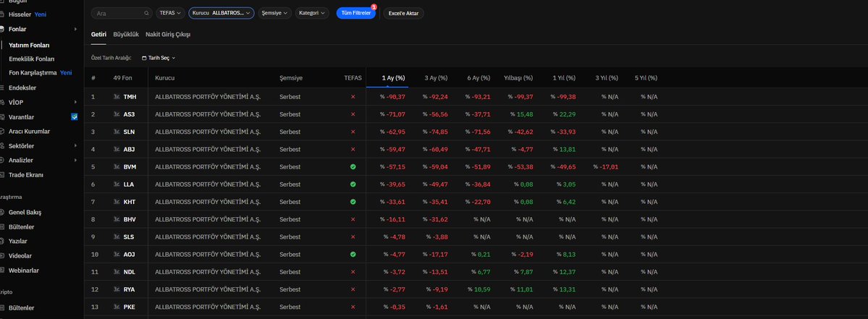The image size is (868, 319).
Task: Expand the Analizler sidebar submenu arrow
Action: [x=75, y=161]
